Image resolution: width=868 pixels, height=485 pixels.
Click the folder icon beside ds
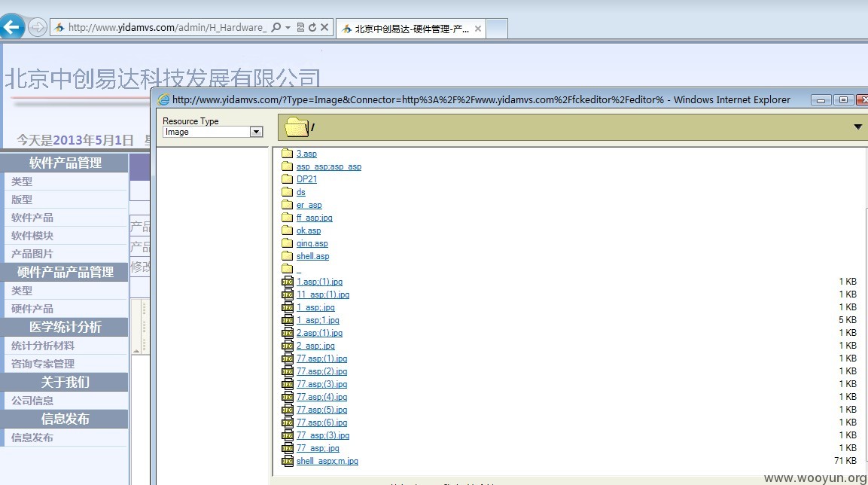pyautogui.click(x=287, y=191)
